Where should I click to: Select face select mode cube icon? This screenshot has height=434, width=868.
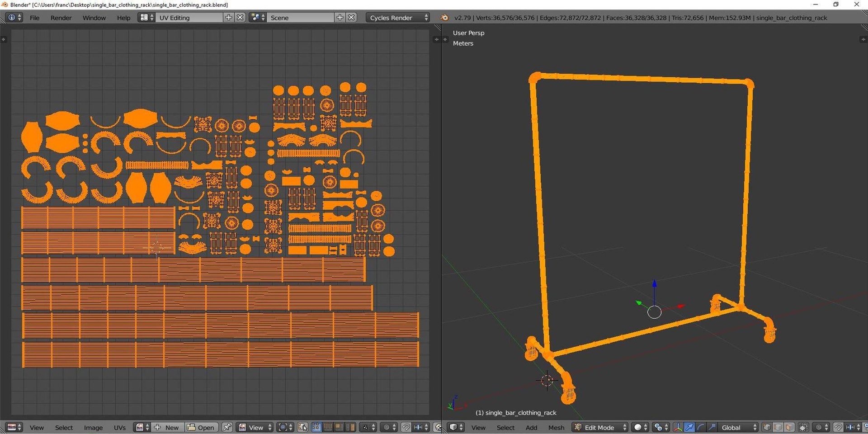(789, 427)
